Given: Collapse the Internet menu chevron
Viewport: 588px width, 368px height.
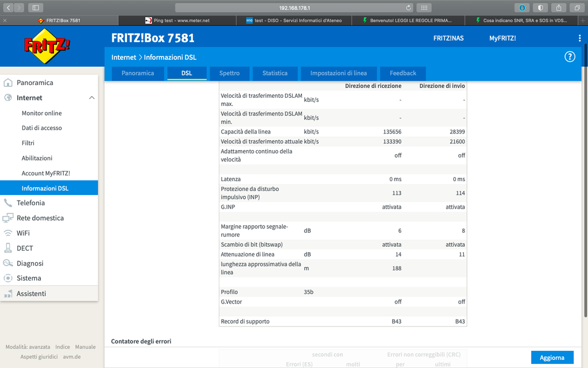Looking at the screenshot, I should pyautogui.click(x=91, y=98).
